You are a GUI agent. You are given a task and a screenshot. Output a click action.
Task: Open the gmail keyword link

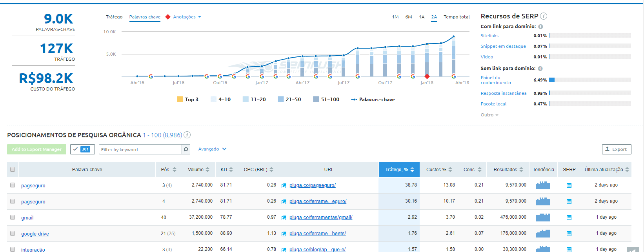(27, 218)
